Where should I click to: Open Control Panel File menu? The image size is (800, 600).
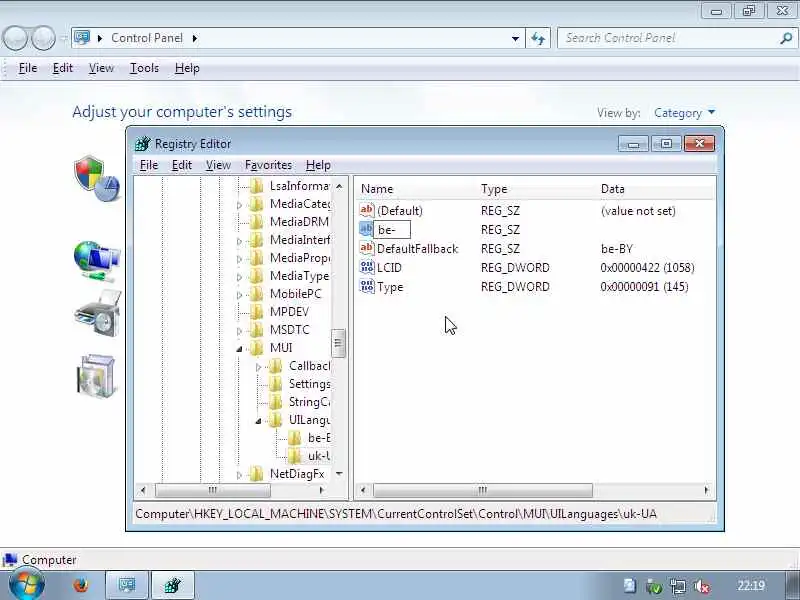pyautogui.click(x=28, y=68)
